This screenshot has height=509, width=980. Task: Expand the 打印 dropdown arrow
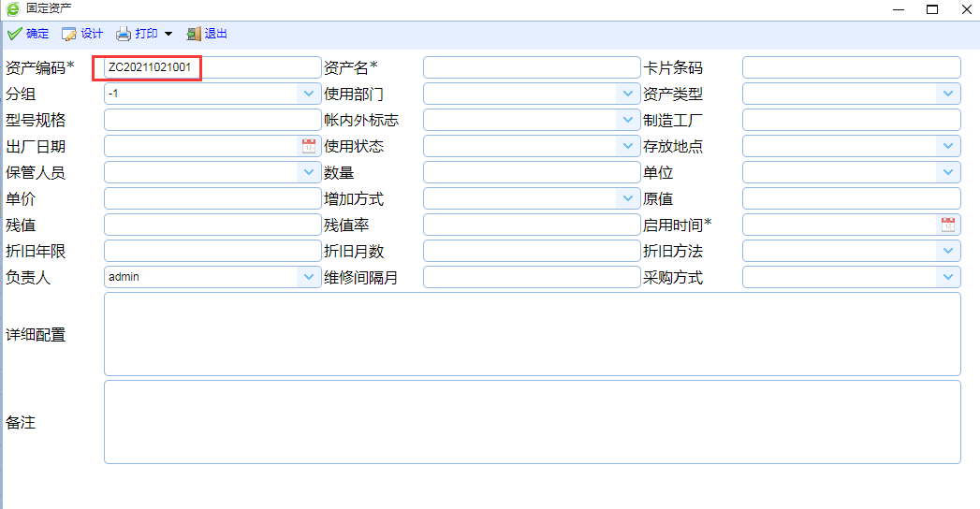pyautogui.click(x=168, y=34)
